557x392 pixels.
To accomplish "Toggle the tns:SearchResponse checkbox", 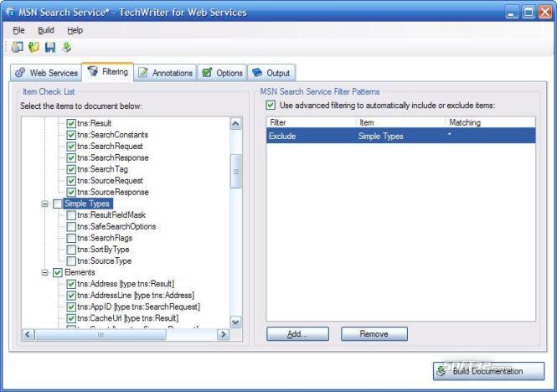I will point(71,157).
